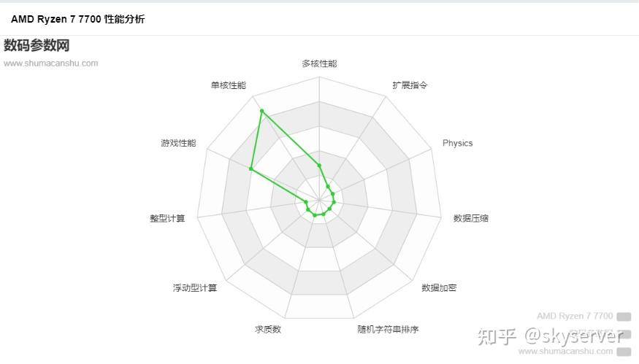Click the 单核性能 data point on the radar
The width and height of the screenshot is (639, 364).
coord(261,111)
